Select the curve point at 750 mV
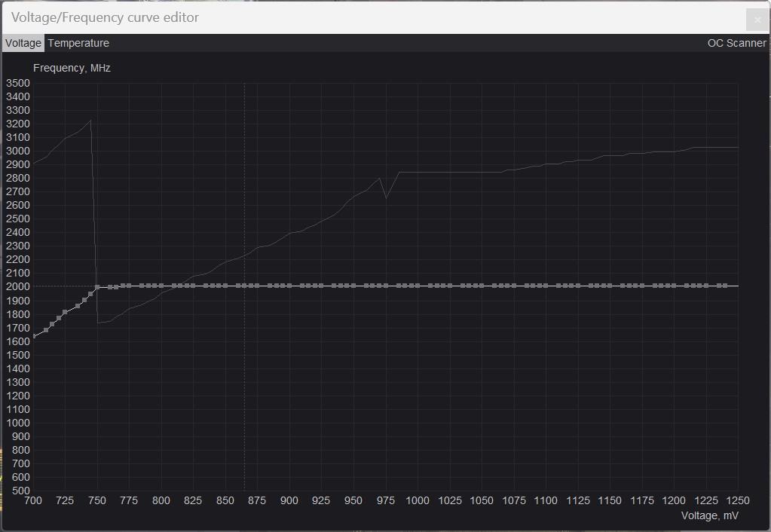This screenshot has height=532, width=771. [97, 287]
